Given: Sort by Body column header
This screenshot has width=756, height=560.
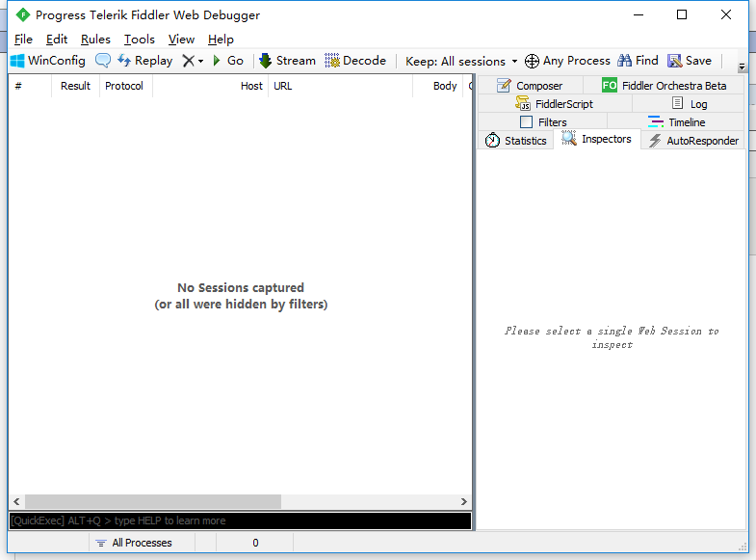Looking at the screenshot, I should 438,86.
